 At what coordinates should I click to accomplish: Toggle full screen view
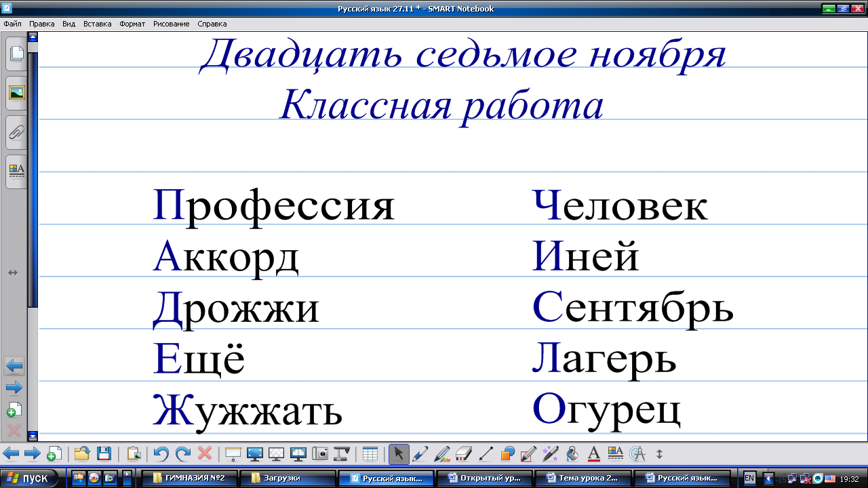pyautogui.click(x=255, y=453)
